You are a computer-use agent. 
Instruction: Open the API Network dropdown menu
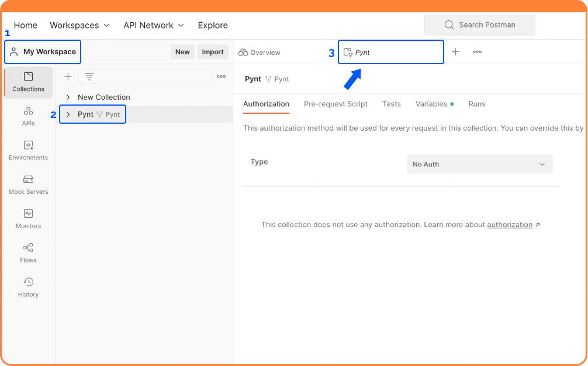tap(154, 25)
